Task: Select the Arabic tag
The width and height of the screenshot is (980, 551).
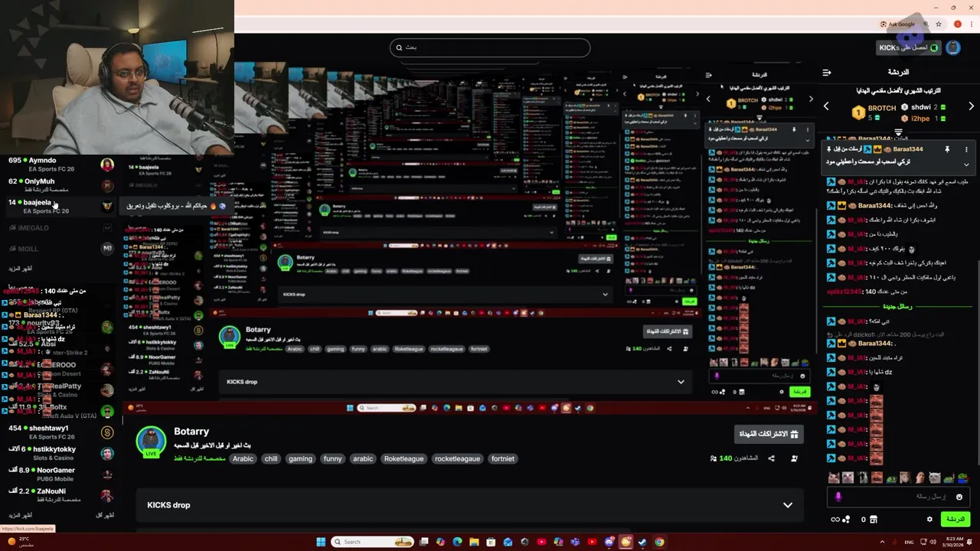Action: click(x=243, y=459)
